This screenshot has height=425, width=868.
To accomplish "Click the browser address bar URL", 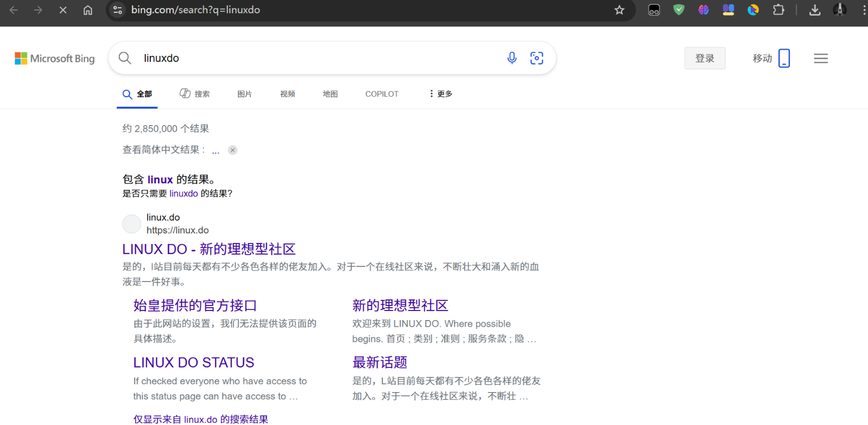I will (x=195, y=10).
